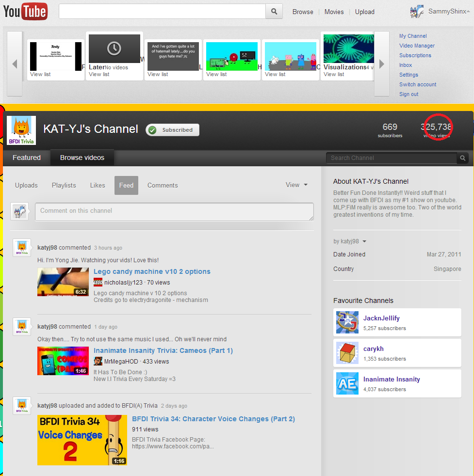Click the Switch account link
Screen dimensions: 474x476
click(x=418, y=84)
